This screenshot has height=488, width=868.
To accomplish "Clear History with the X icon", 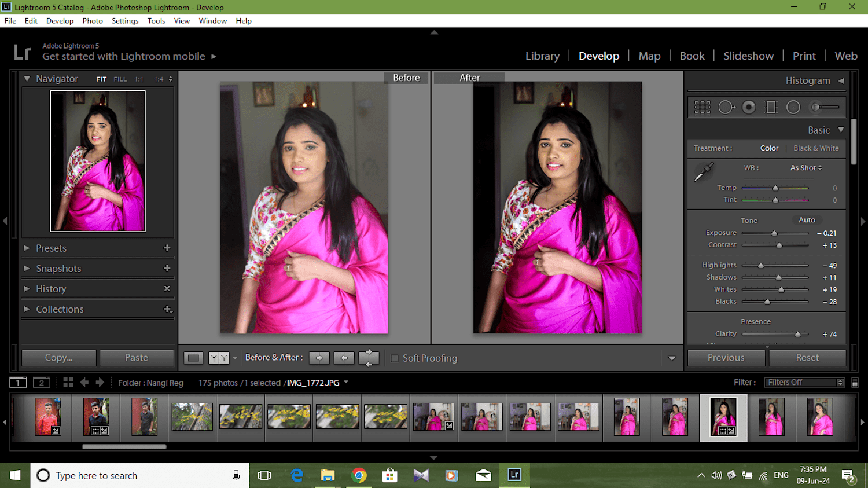I will point(167,288).
